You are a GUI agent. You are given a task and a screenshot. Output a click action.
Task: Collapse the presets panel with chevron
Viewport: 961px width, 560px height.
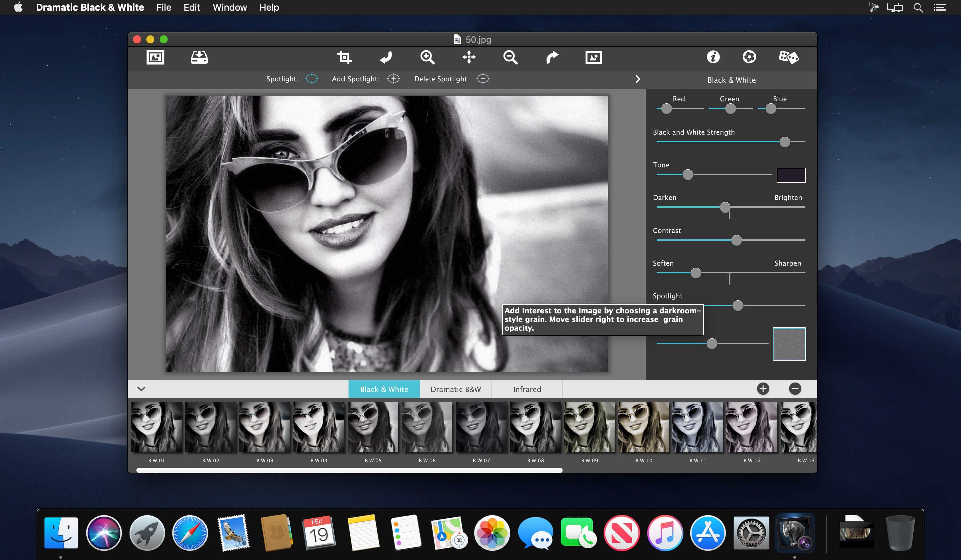tap(141, 389)
